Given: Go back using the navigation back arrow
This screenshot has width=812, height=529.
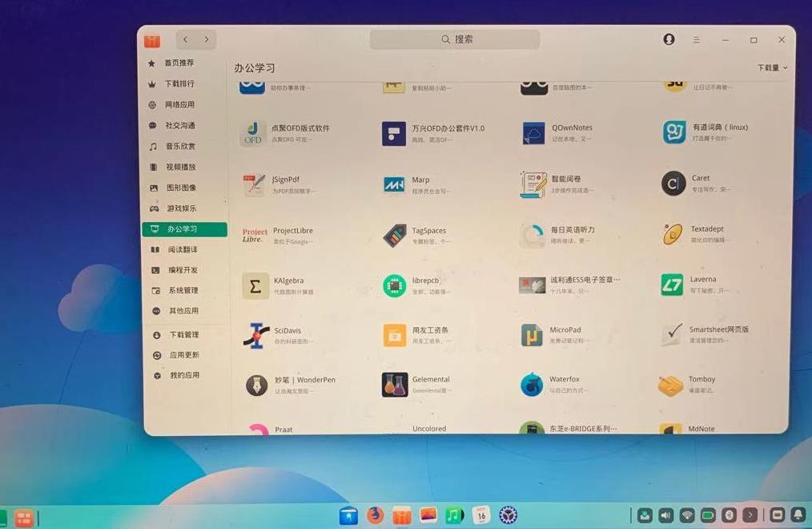Looking at the screenshot, I should tap(185, 38).
